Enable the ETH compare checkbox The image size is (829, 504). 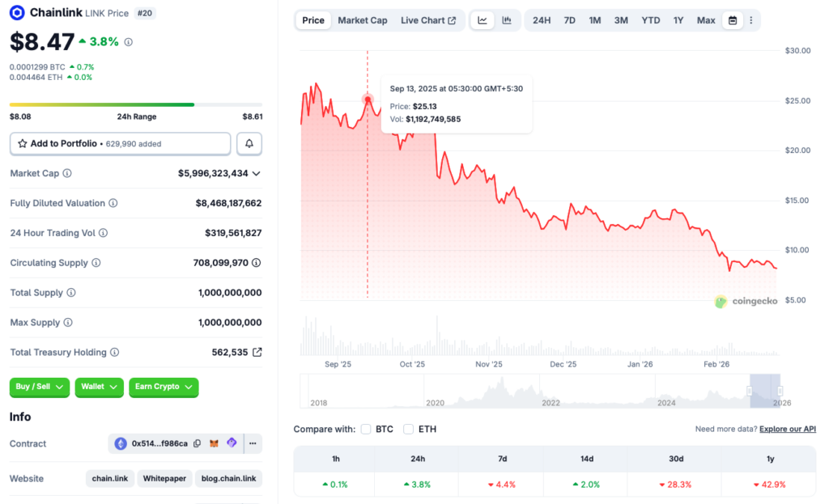point(408,429)
